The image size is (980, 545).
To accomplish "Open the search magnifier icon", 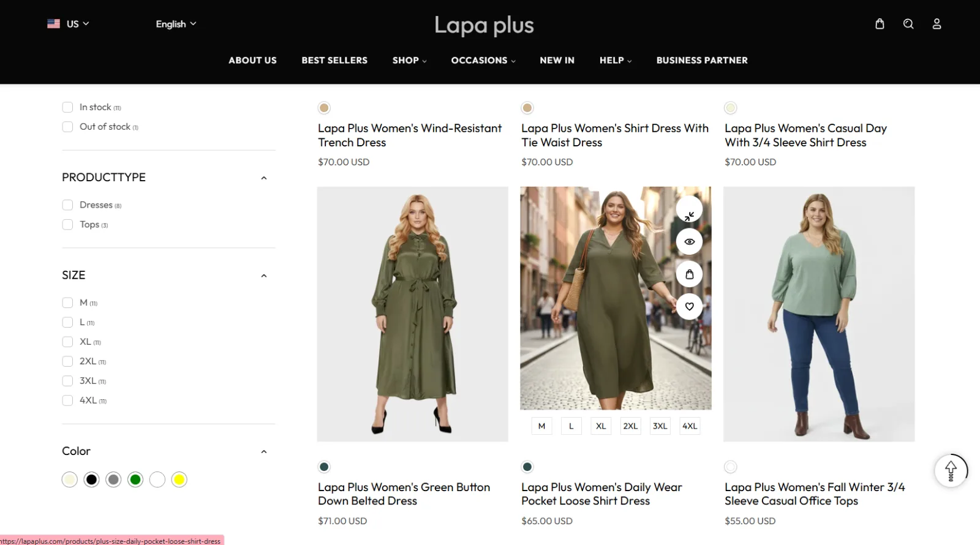I will [x=908, y=24].
